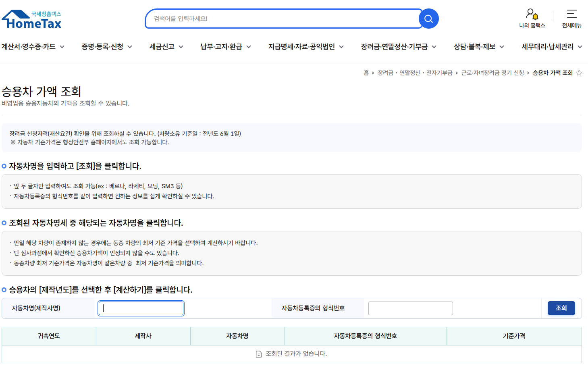Expand chevron next to 상담·불복·제보
Screen dimensions: 588x366
click(x=502, y=47)
